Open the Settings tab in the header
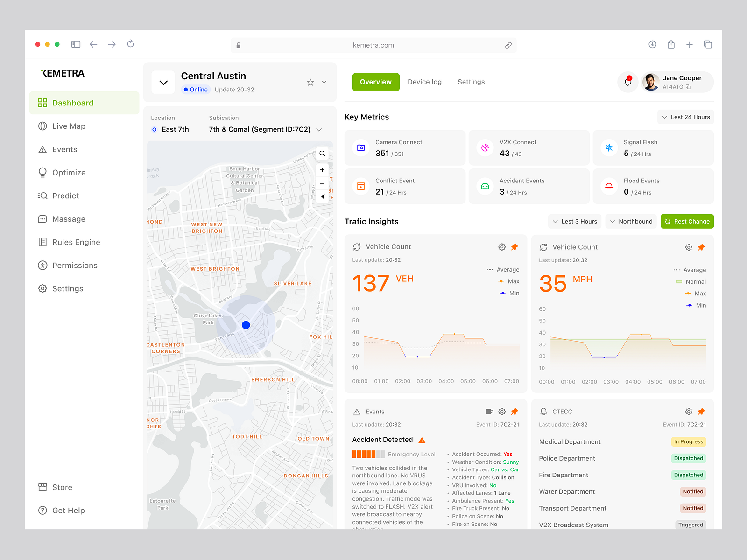The width and height of the screenshot is (747, 560). [x=471, y=82]
